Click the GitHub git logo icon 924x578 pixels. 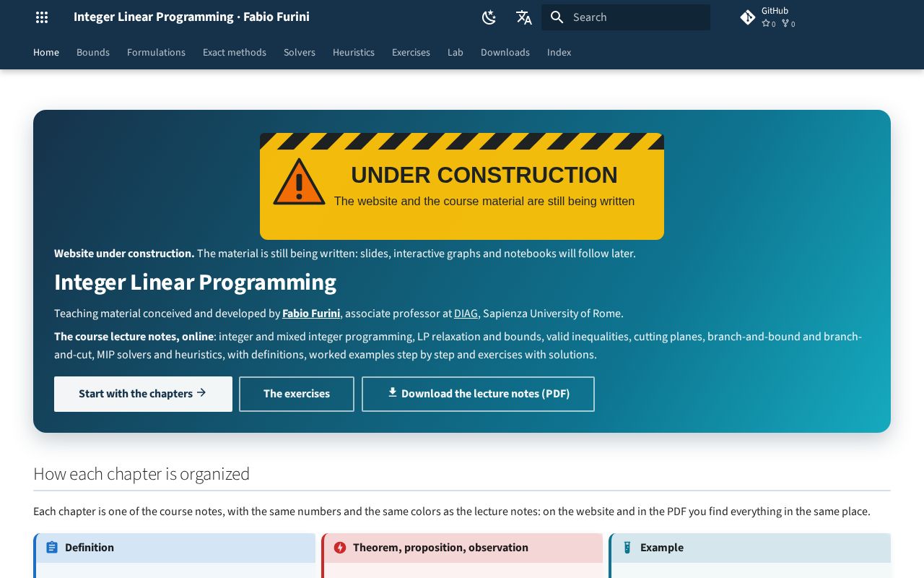pyautogui.click(x=748, y=17)
